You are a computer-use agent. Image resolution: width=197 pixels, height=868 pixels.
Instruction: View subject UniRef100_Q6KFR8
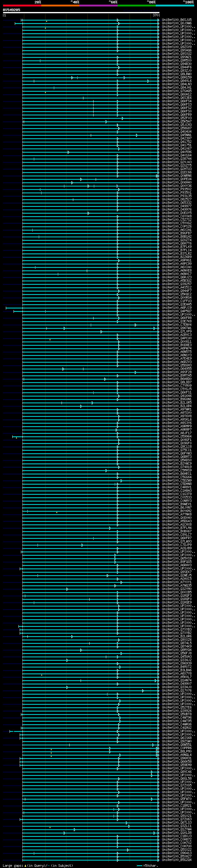click(x=177, y=318)
